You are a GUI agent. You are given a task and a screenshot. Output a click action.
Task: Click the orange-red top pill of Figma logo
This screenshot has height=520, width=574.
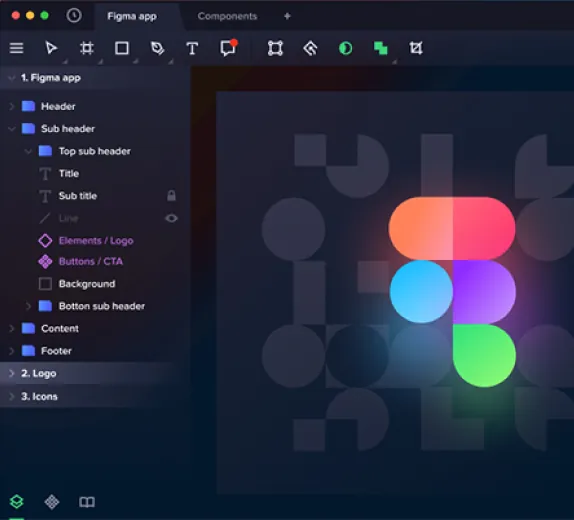452,229
